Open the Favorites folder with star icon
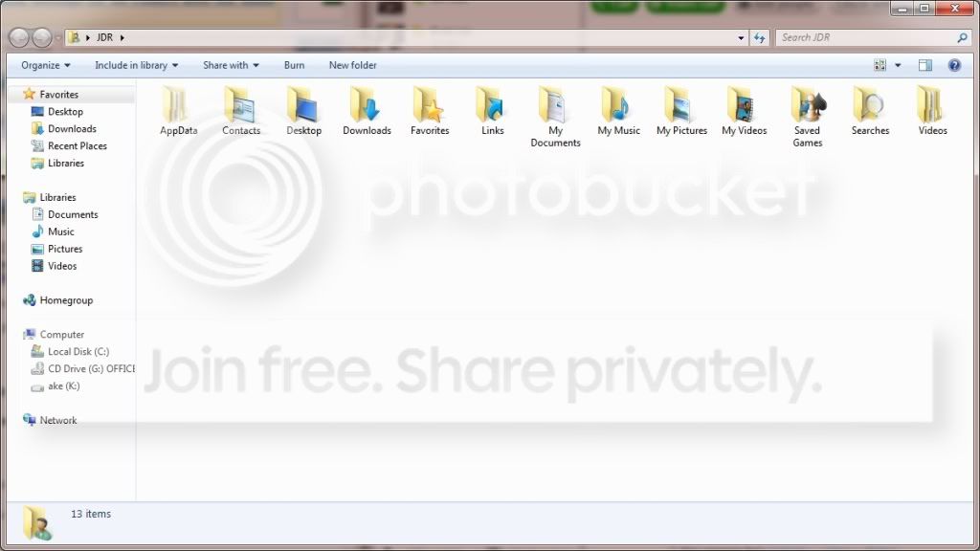980x551 pixels. coord(430,111)
